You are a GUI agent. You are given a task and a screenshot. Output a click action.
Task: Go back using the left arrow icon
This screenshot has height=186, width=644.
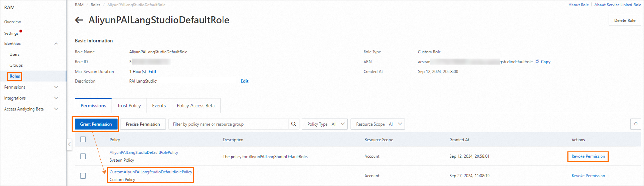79,20
